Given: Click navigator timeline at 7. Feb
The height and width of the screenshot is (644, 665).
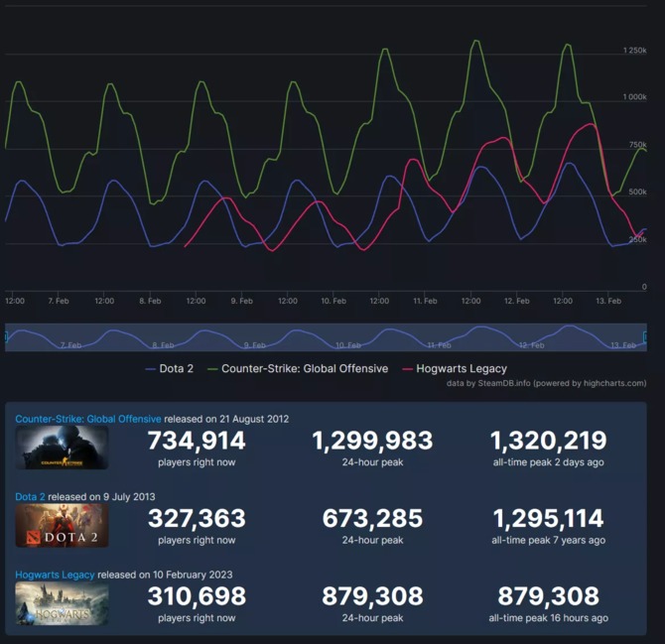Looking at the screenshot, I should pyautogui.click(x=70, y=345).
